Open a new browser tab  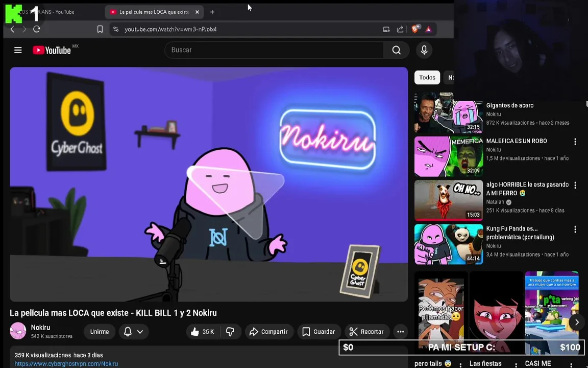click(212, 12)
